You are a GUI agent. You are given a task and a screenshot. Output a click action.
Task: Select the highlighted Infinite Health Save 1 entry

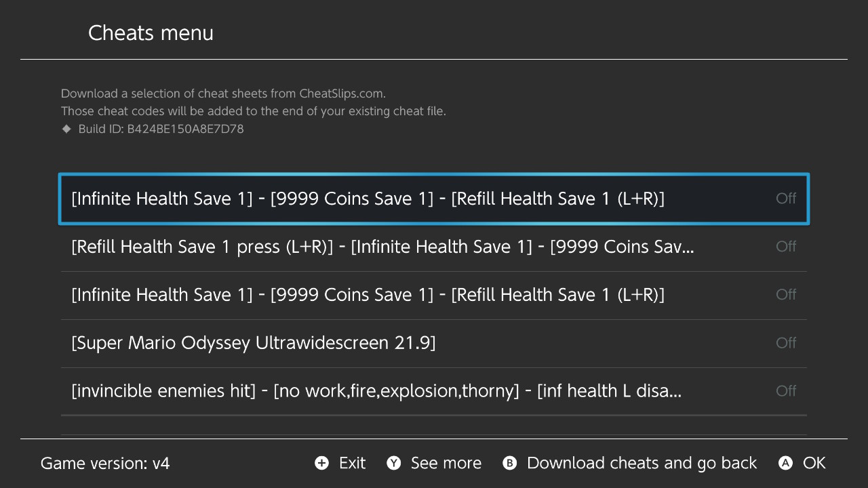(434, 199)
